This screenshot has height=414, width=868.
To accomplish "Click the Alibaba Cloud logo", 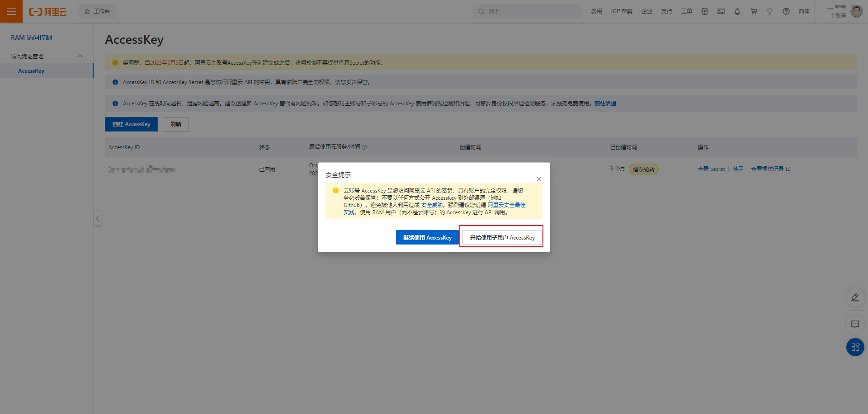I will [48, 12].
